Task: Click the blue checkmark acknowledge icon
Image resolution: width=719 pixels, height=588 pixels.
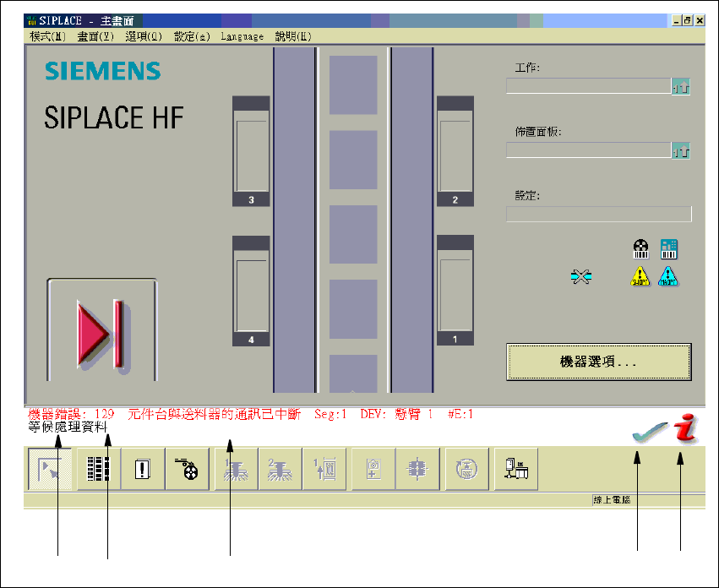Action: [650, 432]
